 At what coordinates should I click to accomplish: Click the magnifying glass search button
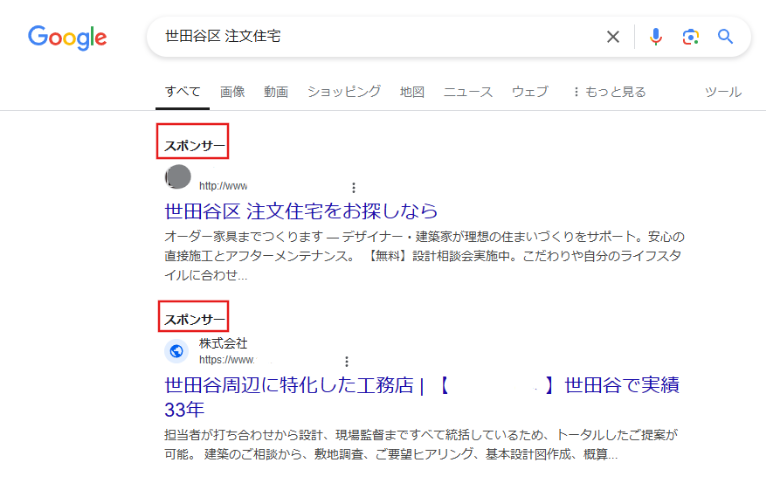click(x=725, y=37)
